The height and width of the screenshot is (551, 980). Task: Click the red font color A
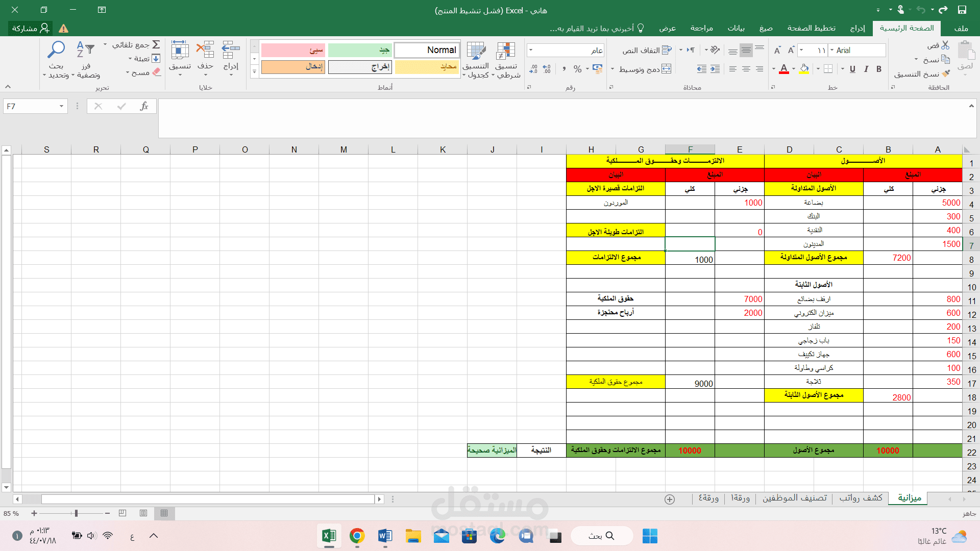pos(784,69)
